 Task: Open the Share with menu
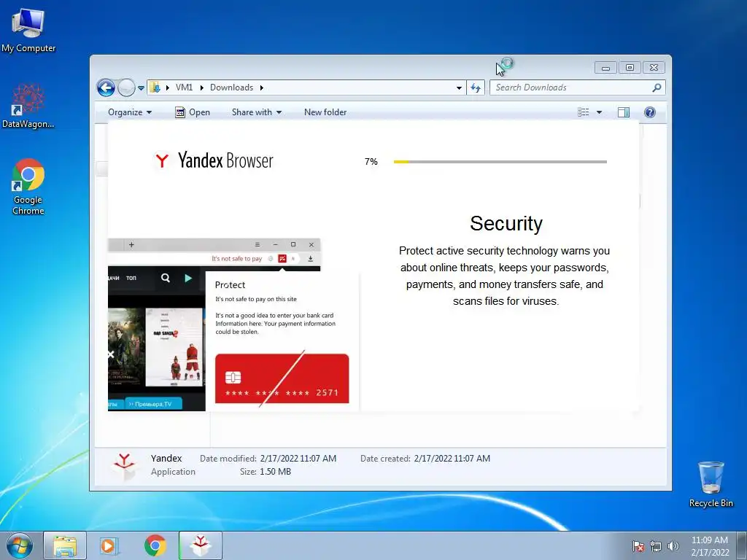pos(256,112)
